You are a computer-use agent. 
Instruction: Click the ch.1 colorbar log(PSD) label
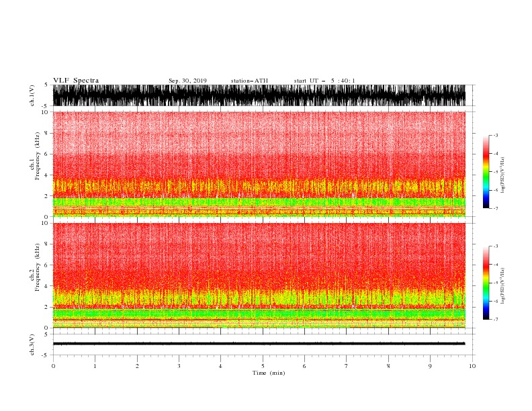(502, 175)
